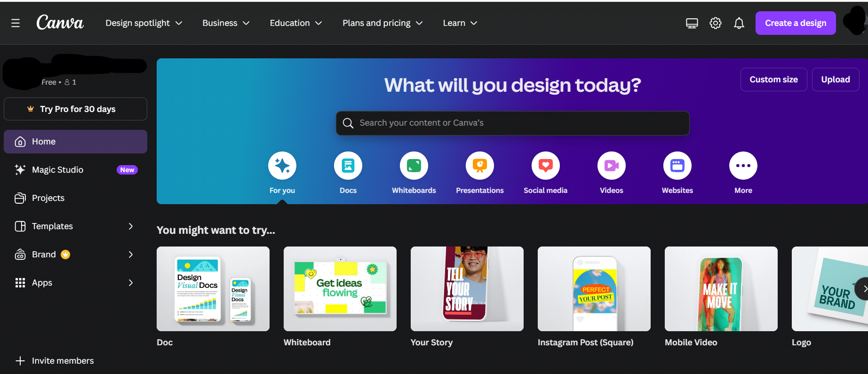Click the Brand kit icon
Screen dimensions: 868x374
click(20, 255)
